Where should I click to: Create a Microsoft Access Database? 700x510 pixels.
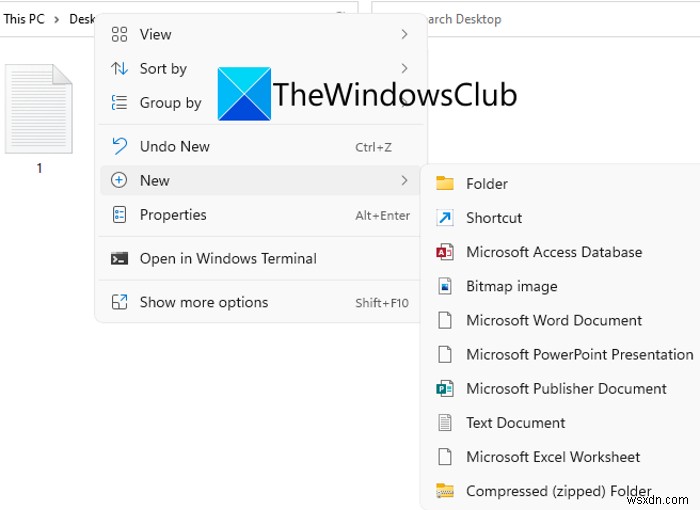(x=562, y=252)
